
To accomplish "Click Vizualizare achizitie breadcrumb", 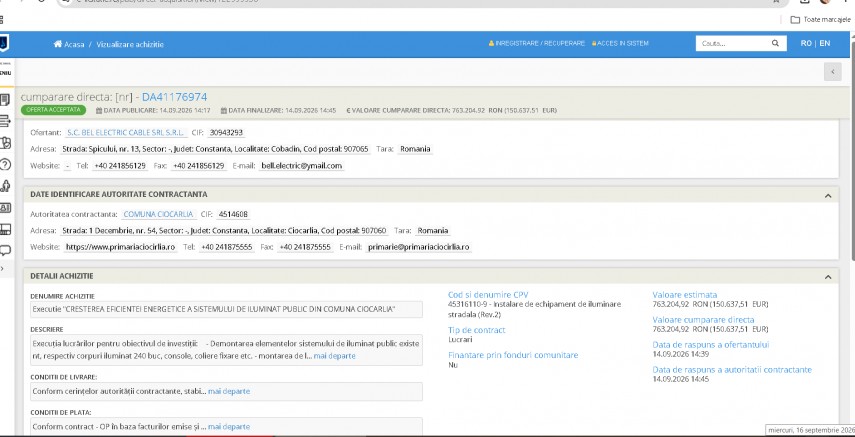I will 130,44.
